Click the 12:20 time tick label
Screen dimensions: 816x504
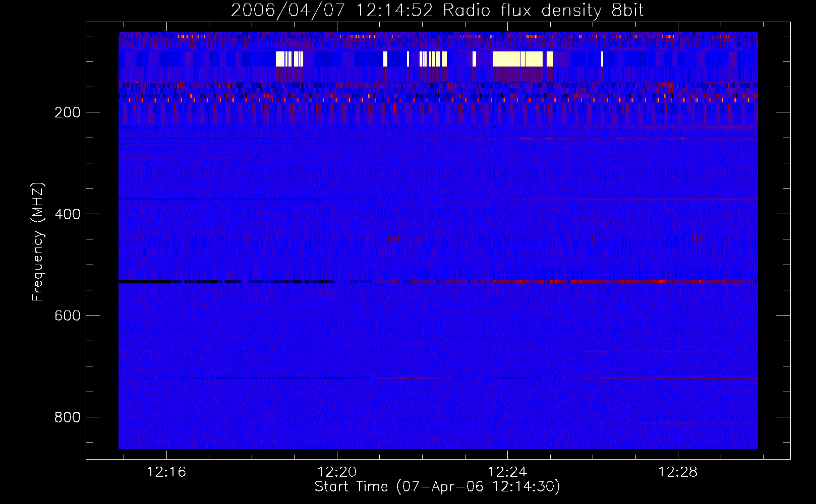[x=337, y=472]
